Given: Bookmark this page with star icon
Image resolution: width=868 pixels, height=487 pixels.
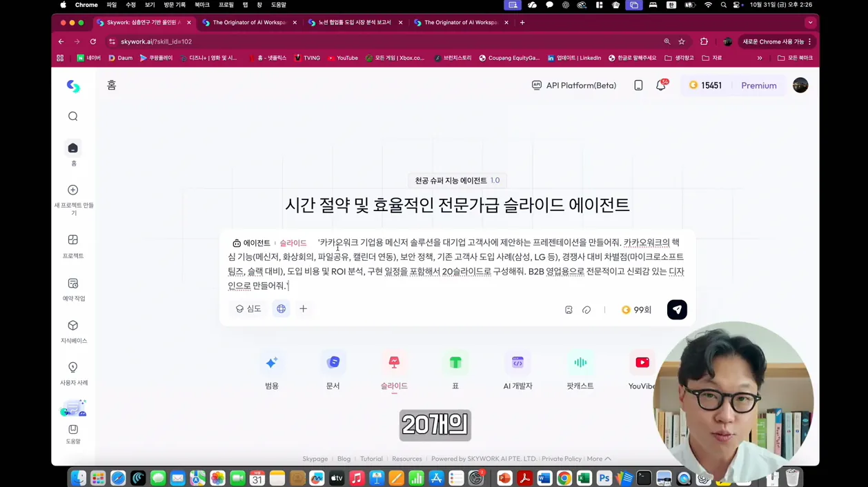Looking at the screenshot, I should [682, 41].
